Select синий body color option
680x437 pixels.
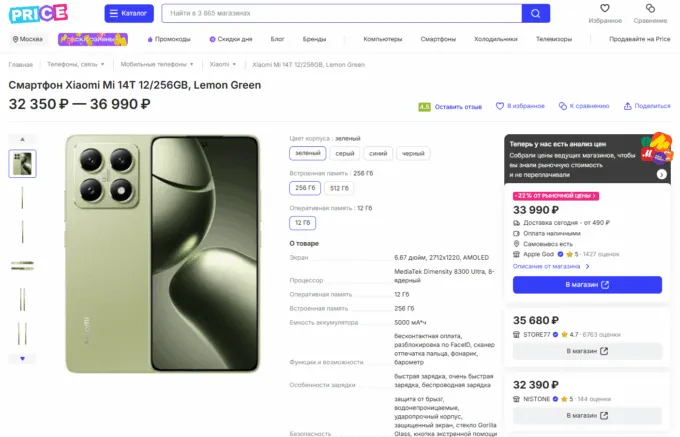pyautogui.click(x=378, y=153)
